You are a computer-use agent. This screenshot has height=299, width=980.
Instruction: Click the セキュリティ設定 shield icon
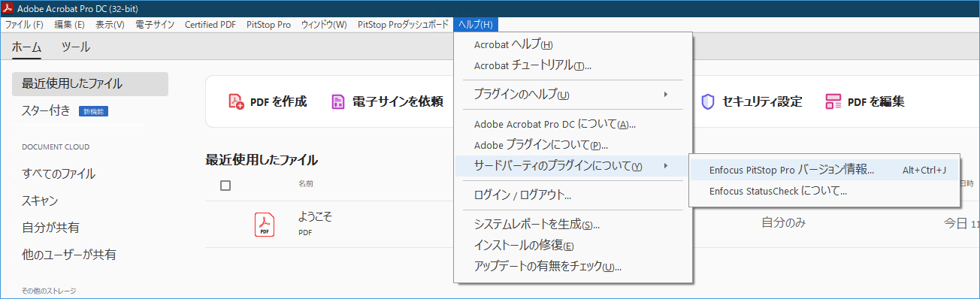coord(707,101)
